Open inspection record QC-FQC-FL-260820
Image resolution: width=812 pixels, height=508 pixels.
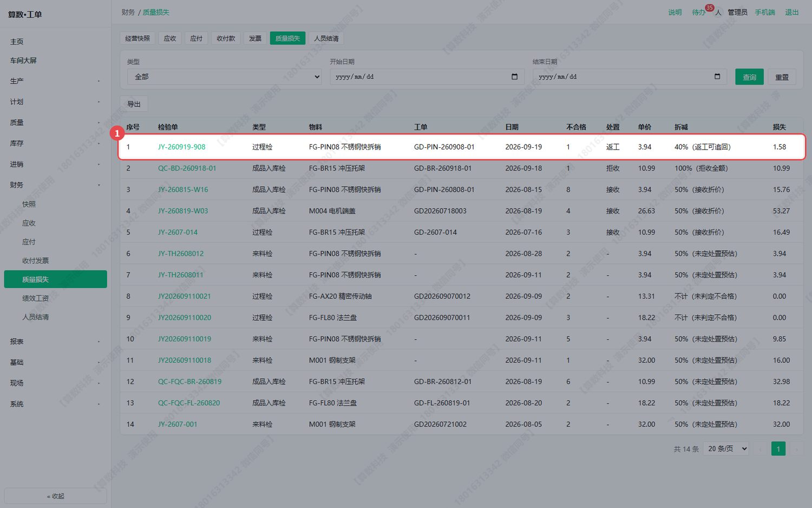pyautogui.click(x=189, y=403)
